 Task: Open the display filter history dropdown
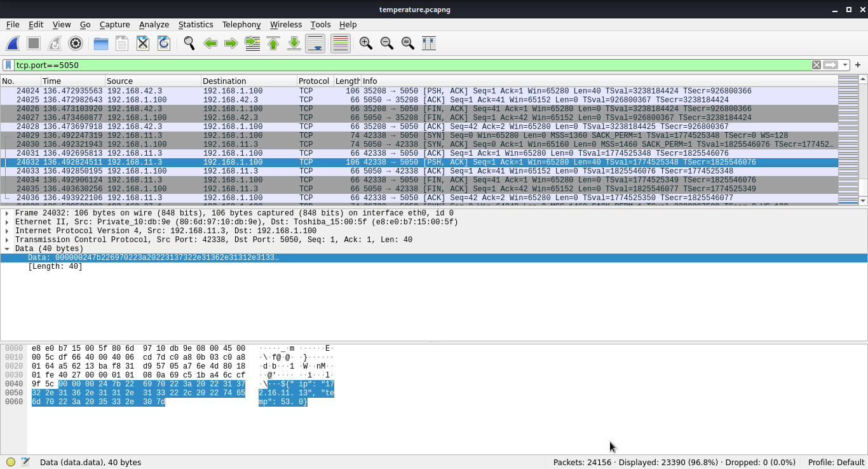[x=844, y=65]
